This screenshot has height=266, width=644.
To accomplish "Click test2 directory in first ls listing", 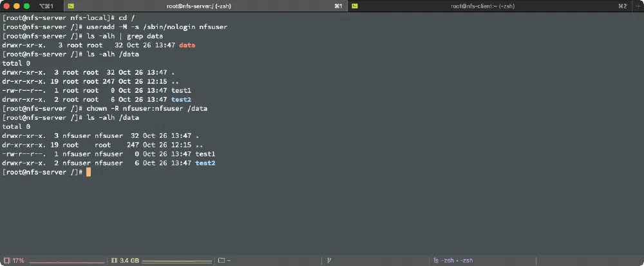I will 181,99.
